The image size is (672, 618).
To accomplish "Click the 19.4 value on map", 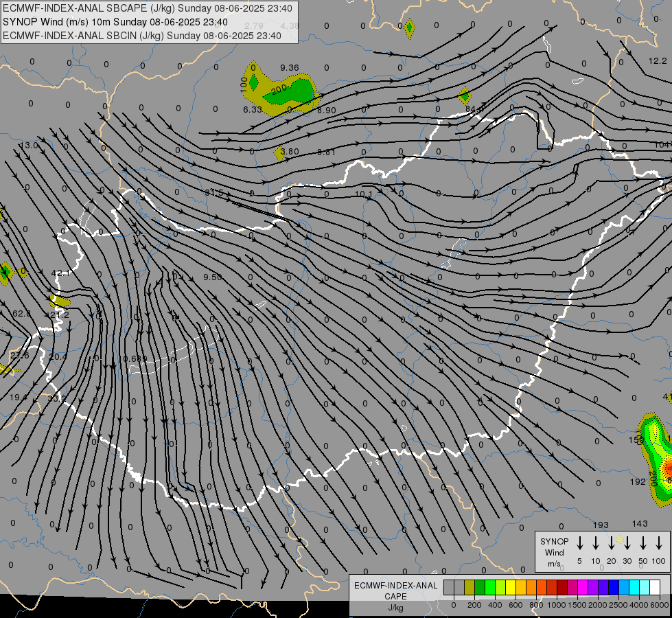I will pos(19,397).
